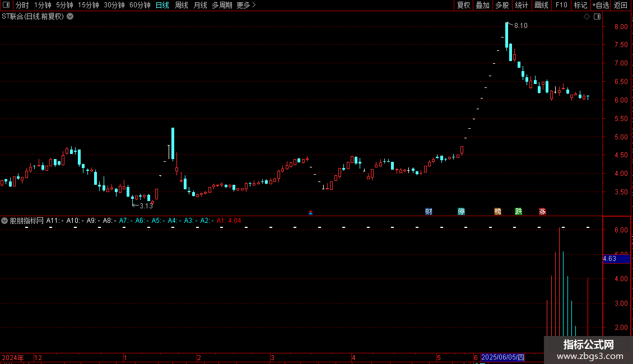Image resolution: width=633 pixels, height=364 pixels.
Task: Click the A11 indicator label
Action: pyautogui.click(x=54, y=221)
